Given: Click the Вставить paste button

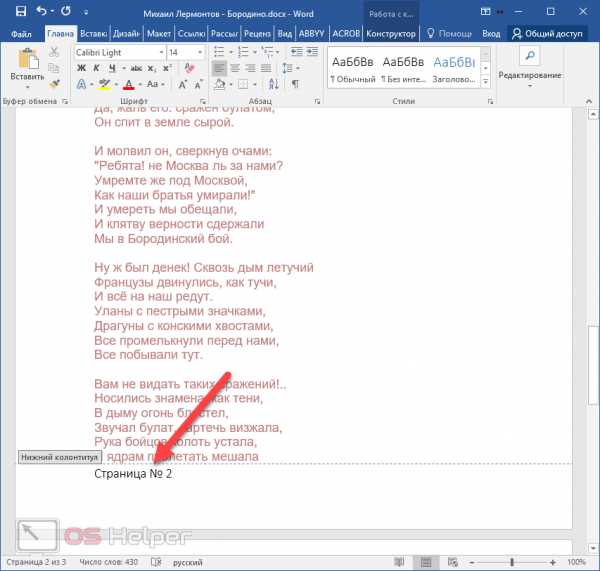Looking at the screenshot, I should click(x=27, y=68).
